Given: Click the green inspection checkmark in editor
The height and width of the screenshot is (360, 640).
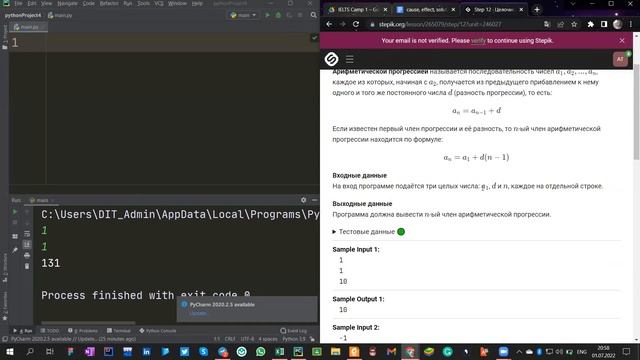Looking at the screenshot, I should click(314, 38).
